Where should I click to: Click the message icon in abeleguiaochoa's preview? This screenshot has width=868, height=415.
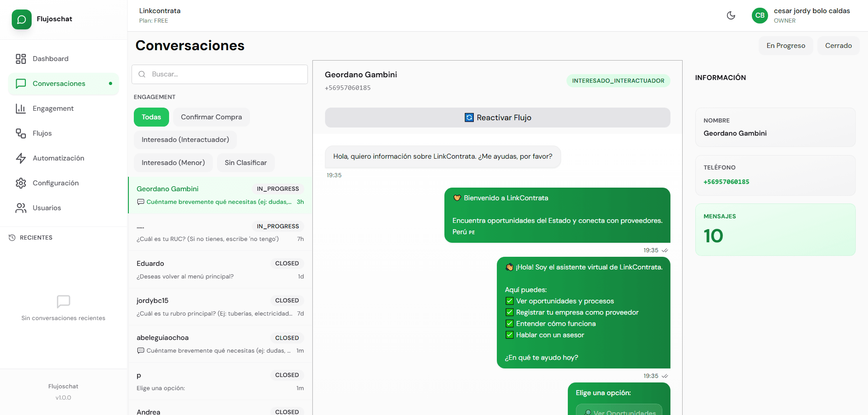[141, 351]
